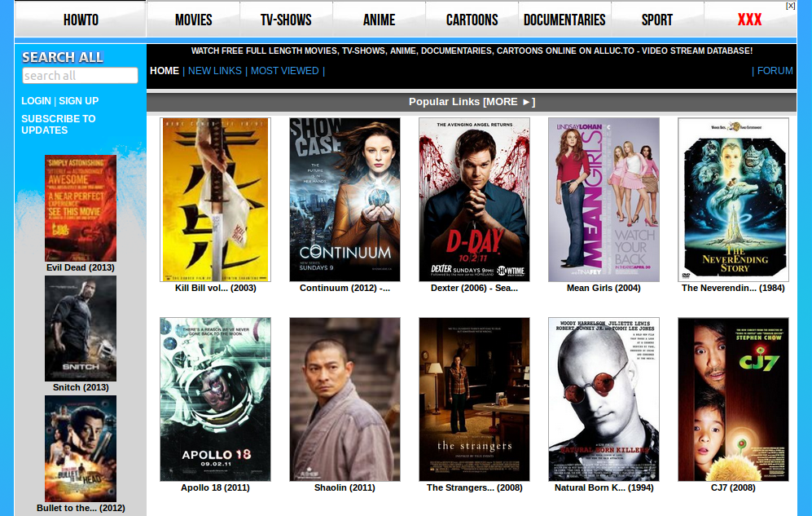Go to HOME in navigation bar
This screenshot has height=516, width=812.
(165, 71)
